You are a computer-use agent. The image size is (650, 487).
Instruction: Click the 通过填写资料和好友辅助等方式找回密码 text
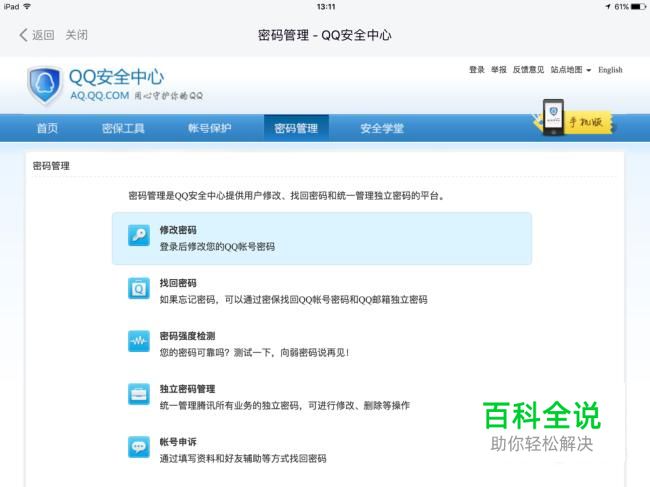point(243,458)
